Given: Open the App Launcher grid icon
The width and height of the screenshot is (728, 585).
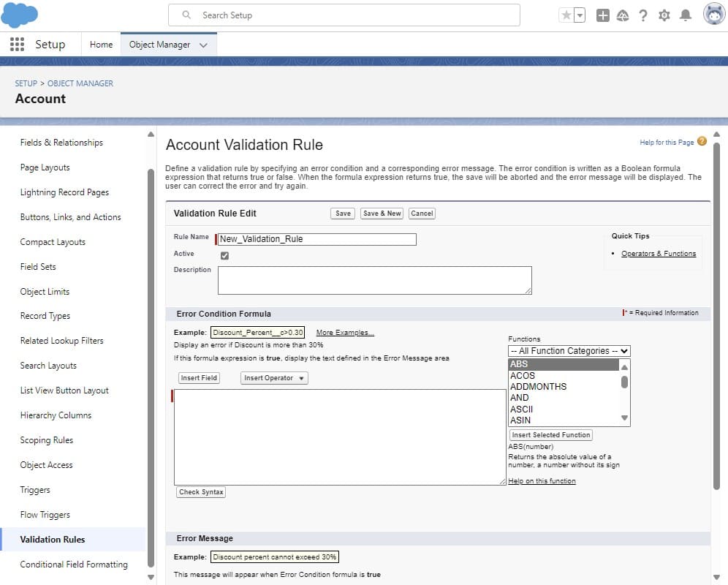Looking at the screenshot, I should pyautogui.click(x=18, y=44).
